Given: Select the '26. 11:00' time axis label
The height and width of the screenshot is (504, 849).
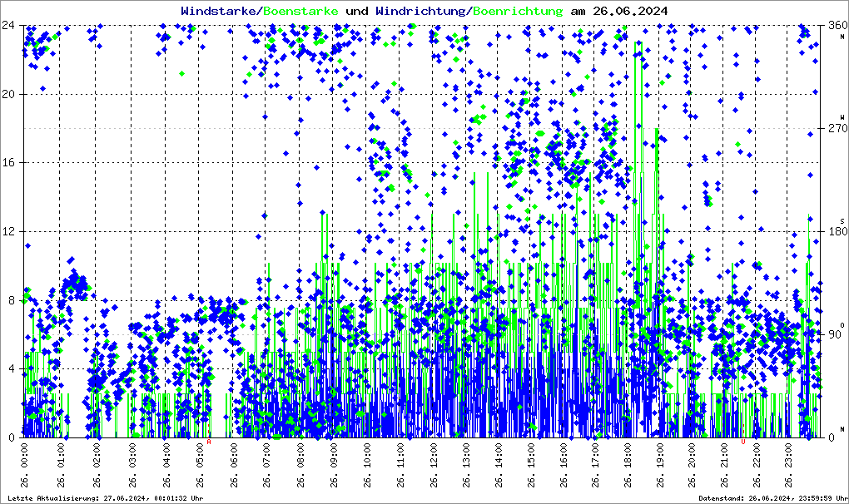Looking at the screenshot, I should [400, 465].
